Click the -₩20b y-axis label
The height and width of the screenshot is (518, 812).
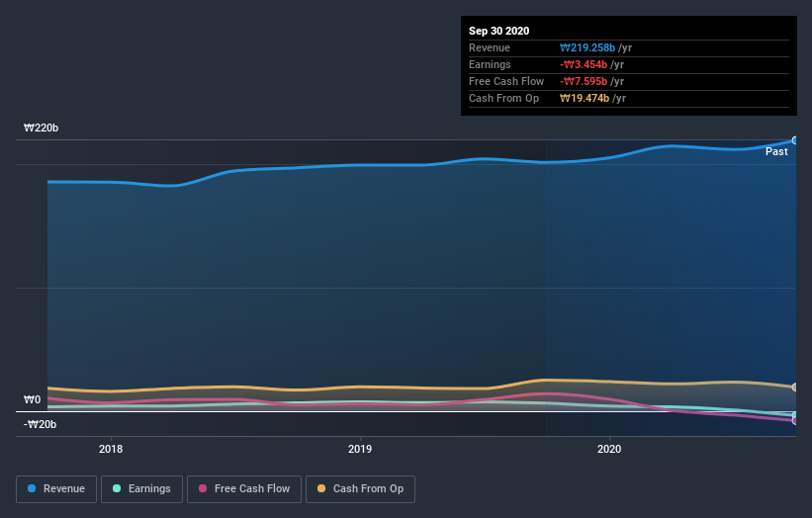40,424
